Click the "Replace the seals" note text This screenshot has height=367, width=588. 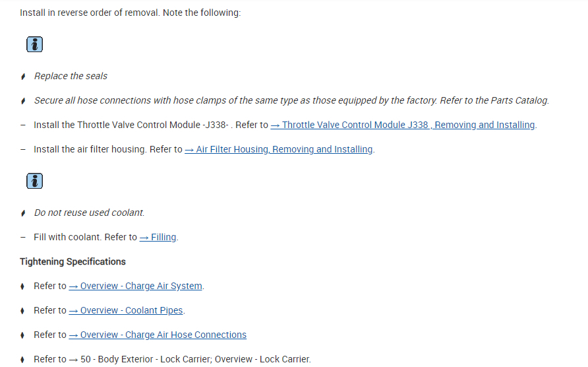point(71,76)
